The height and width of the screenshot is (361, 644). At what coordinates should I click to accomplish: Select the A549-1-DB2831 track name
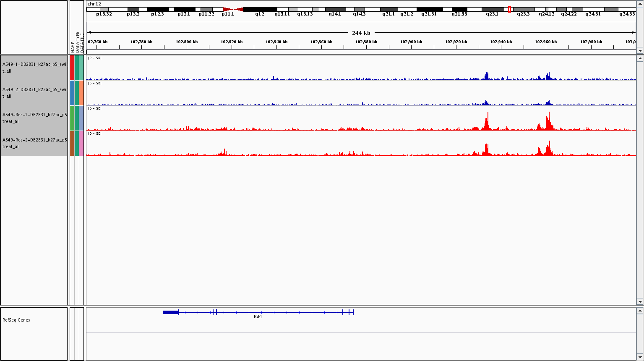(x=34, y=68)
